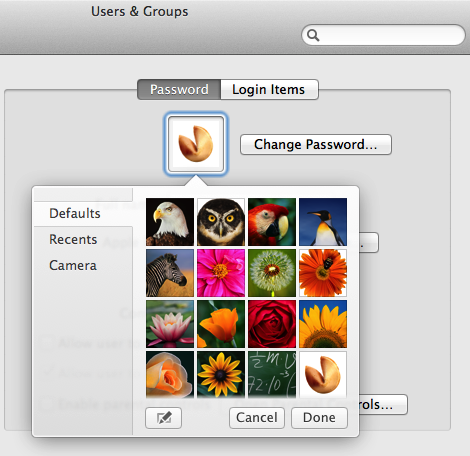Viewport: 470px width, 456px height.
Task: Select the penguin picture
Action: pos(323,222)
